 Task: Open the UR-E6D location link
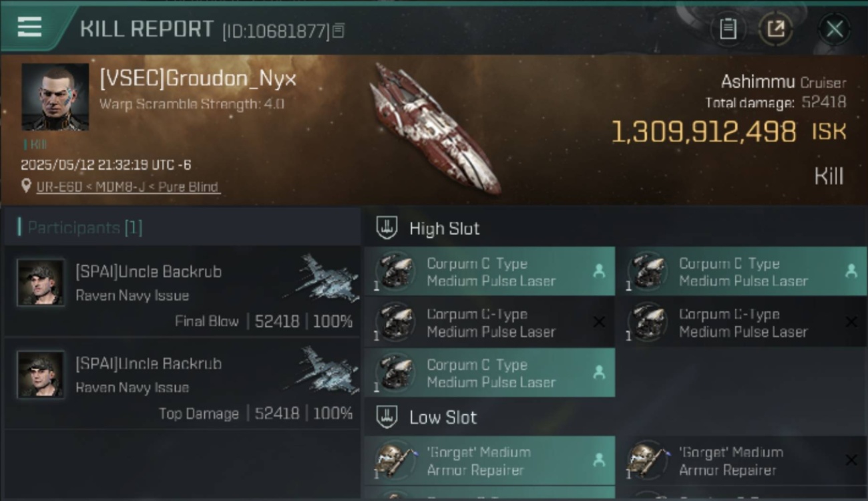pyautogui.click(x=128, y=187)
